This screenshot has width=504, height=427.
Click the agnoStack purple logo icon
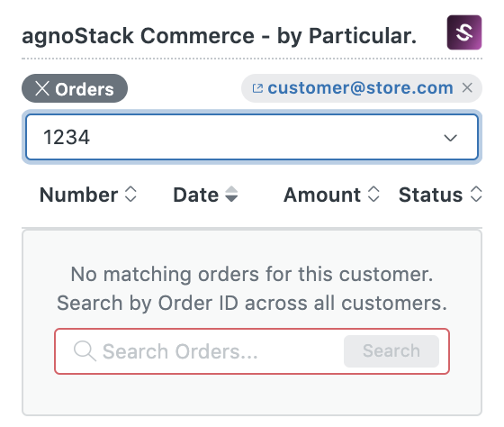point(464,32)
